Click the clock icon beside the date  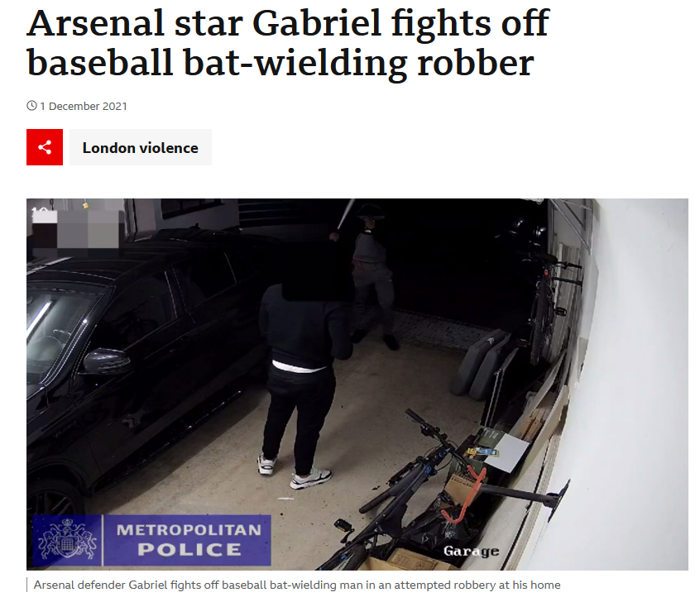(x=31, y=106)
